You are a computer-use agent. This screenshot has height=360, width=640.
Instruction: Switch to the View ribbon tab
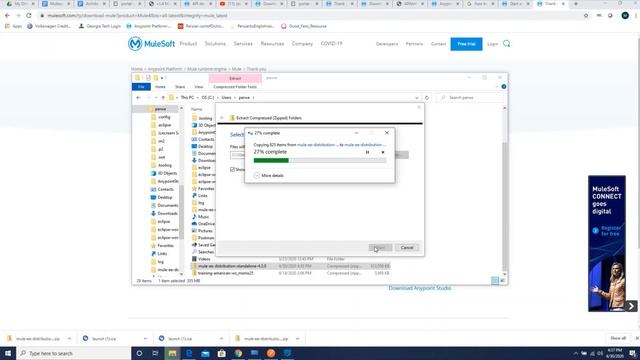pyautogui.click(x=199, y=87)
